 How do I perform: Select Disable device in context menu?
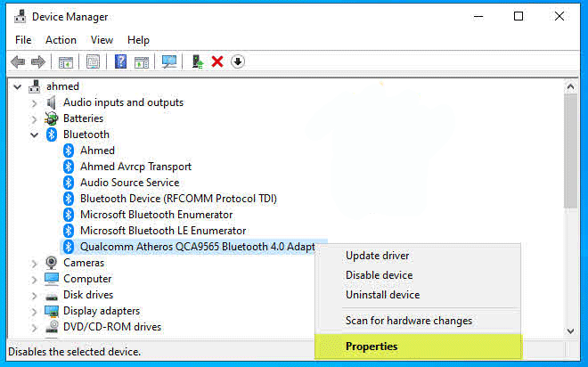379,275
